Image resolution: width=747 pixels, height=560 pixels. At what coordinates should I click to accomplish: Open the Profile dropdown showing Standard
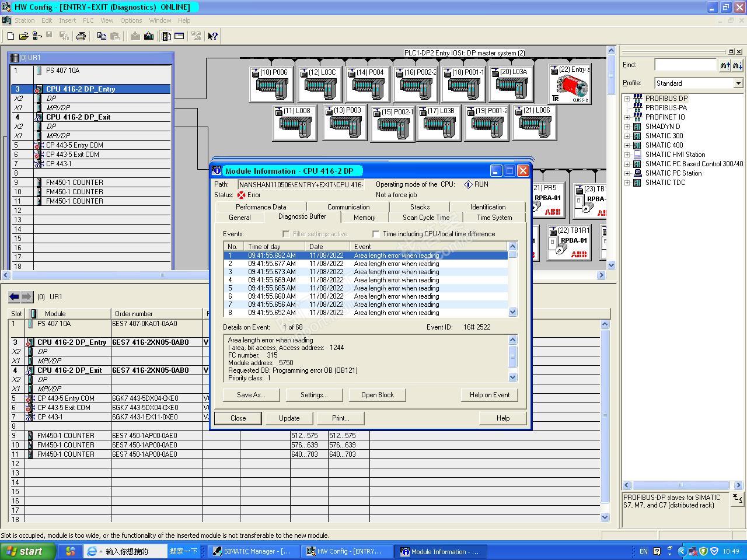(x=738, y=83)
